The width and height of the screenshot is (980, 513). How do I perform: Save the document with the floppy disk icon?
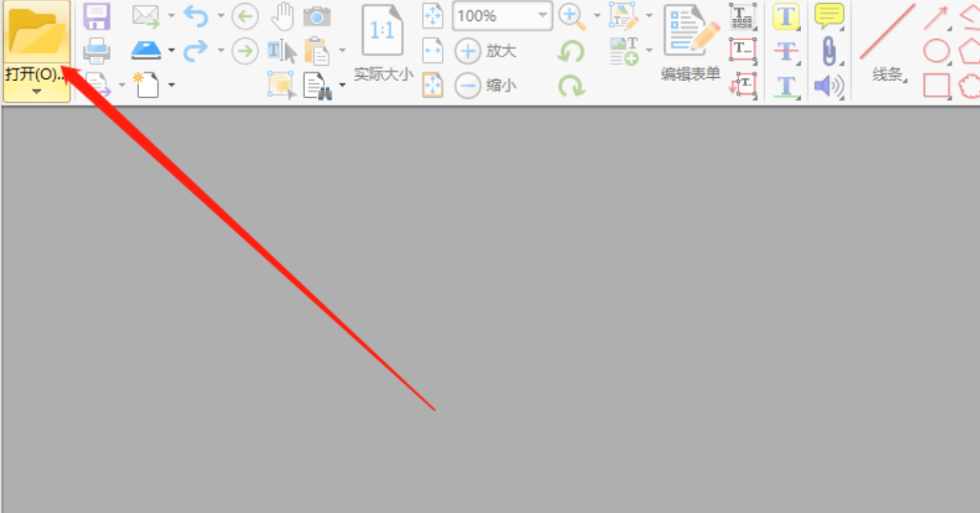coord(97,17)
